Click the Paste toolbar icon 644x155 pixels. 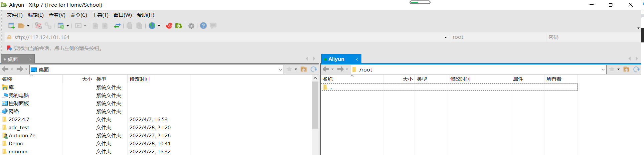[x=139, y=26]
